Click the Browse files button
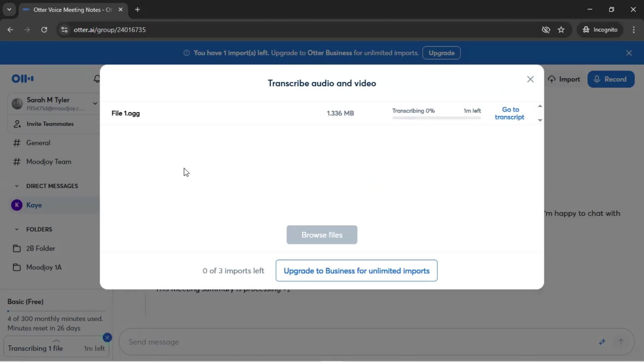This screenshot has height=362, width=644. pyautogui.click(x=322, y=235)
